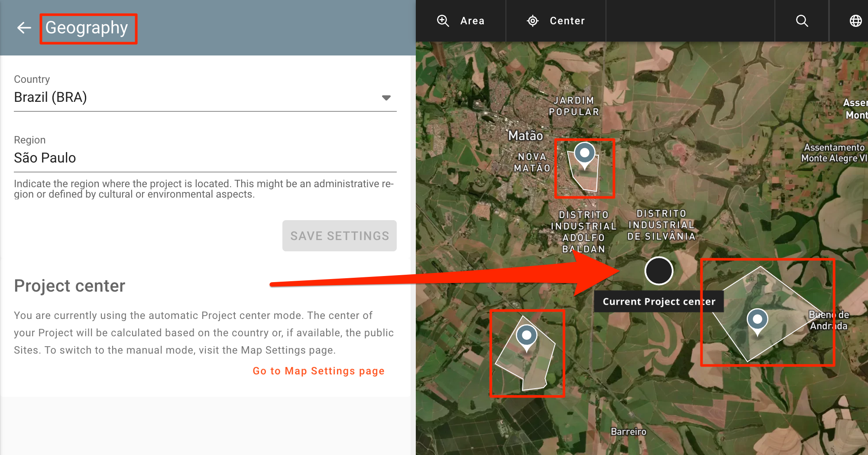Open map search with the magnifier icon
This screenshot has height=455, width=868.
[x=802, y=21]
